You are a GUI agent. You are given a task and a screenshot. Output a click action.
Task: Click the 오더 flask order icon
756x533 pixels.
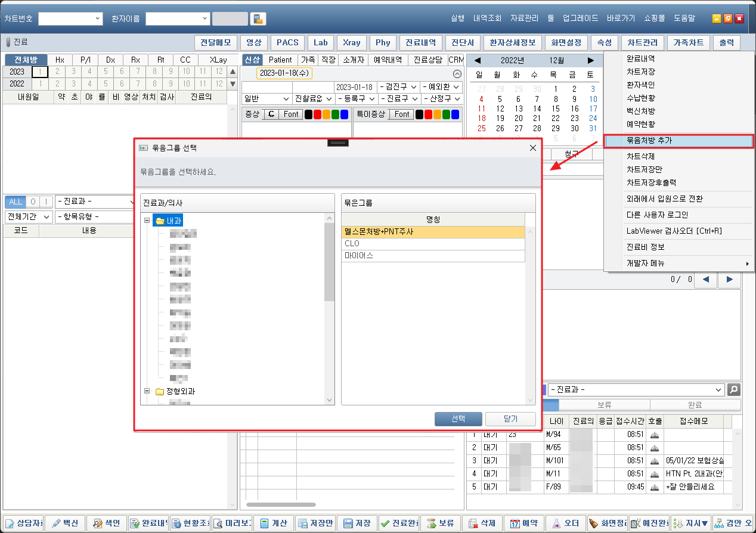pos(565,523)
